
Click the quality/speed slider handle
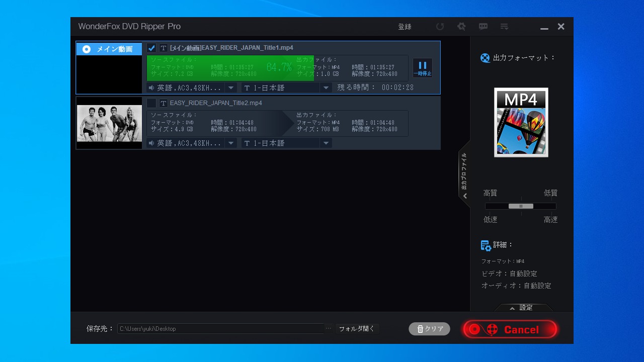point(521,206)
